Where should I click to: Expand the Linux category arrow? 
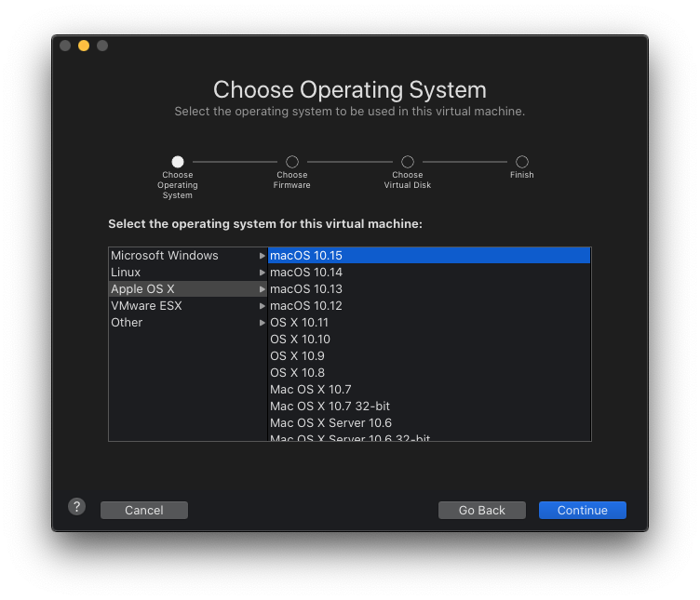pyautogui.click(x=262, y=273)
